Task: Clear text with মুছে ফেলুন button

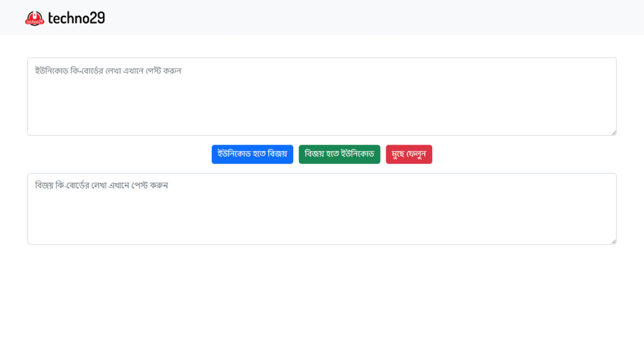Action: coord(409,155)
